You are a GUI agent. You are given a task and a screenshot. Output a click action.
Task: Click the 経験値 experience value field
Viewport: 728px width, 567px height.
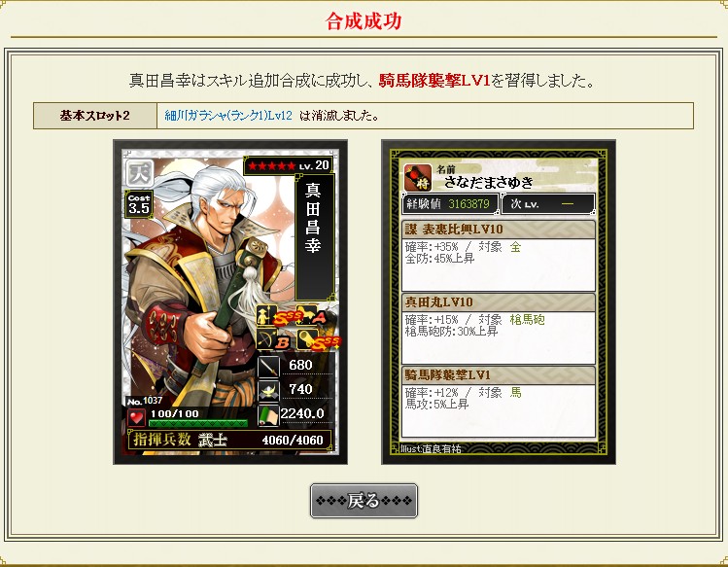pos(450,204)
